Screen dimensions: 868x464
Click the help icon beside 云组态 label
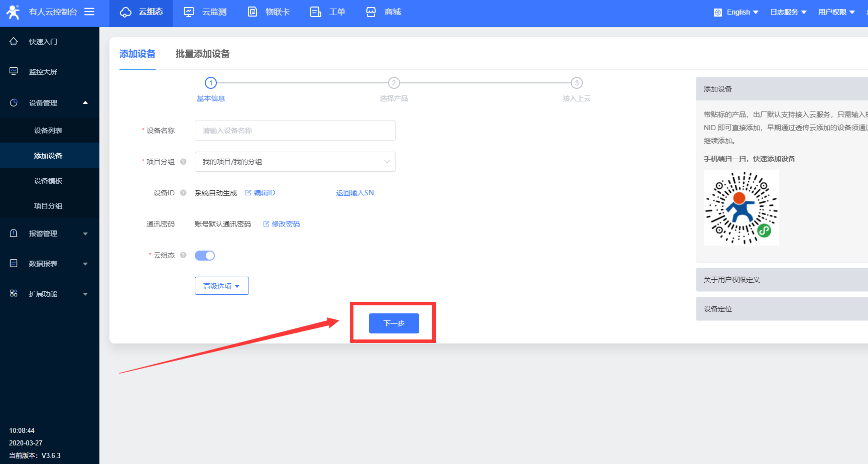pyautogui.click(x=183, y=255)
